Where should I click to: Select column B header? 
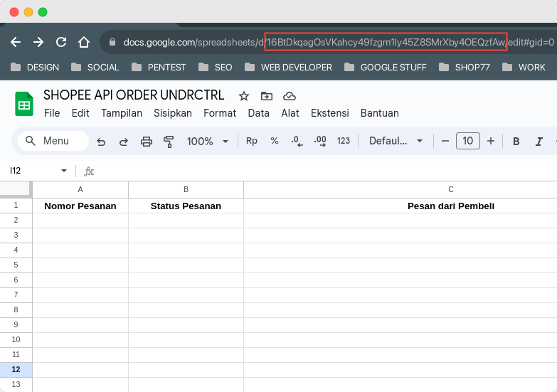[186, 189]
